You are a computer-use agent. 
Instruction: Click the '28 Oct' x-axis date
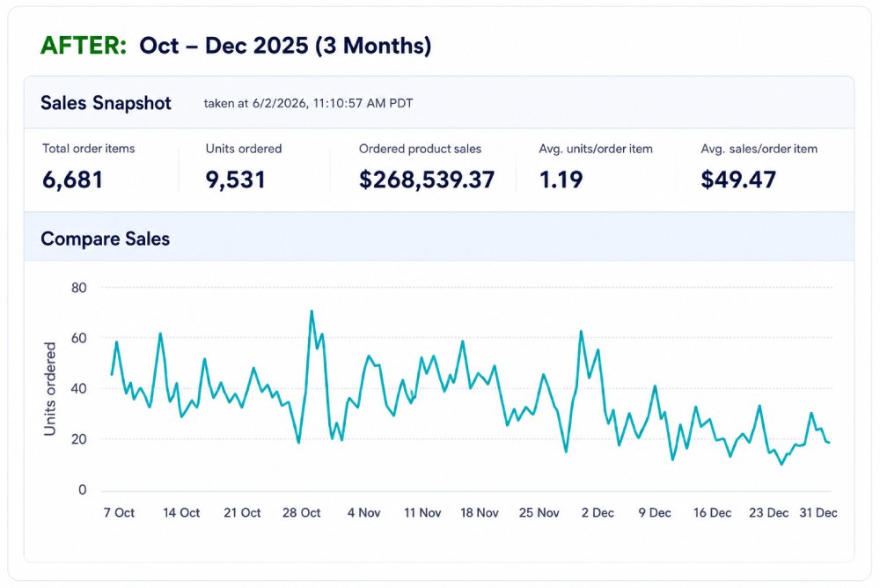point(301,513)
